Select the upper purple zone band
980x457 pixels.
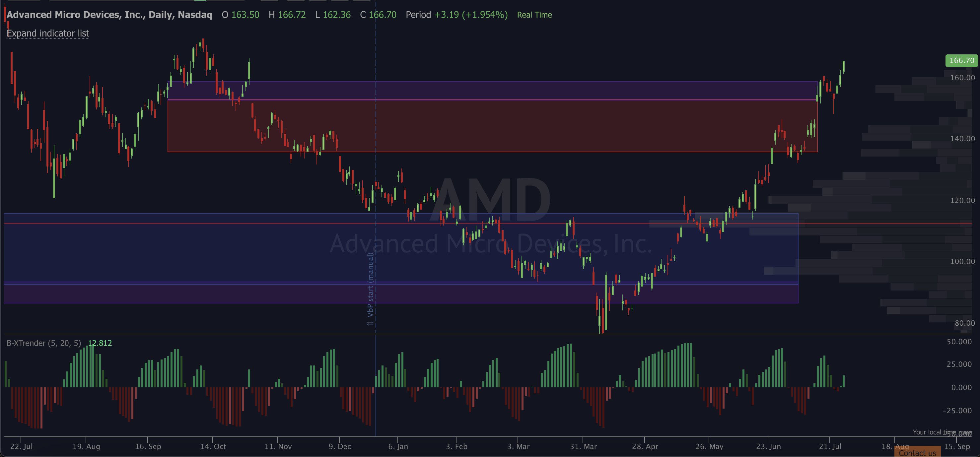[x=495, y=91]
